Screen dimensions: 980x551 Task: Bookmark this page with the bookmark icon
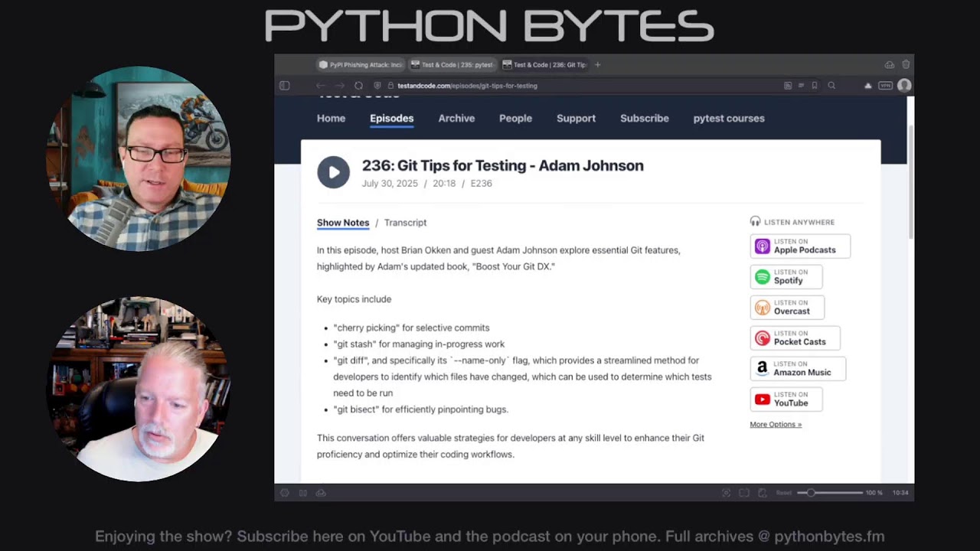(815, 86)
